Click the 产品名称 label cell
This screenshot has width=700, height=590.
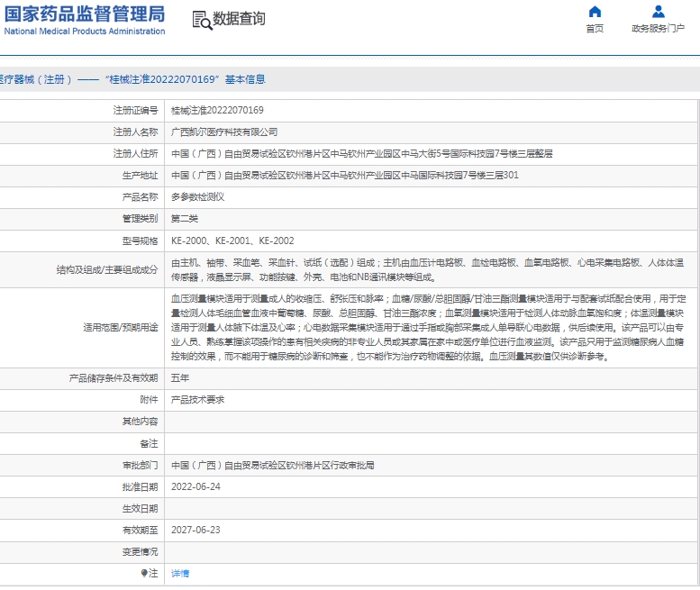click(82, 196)
